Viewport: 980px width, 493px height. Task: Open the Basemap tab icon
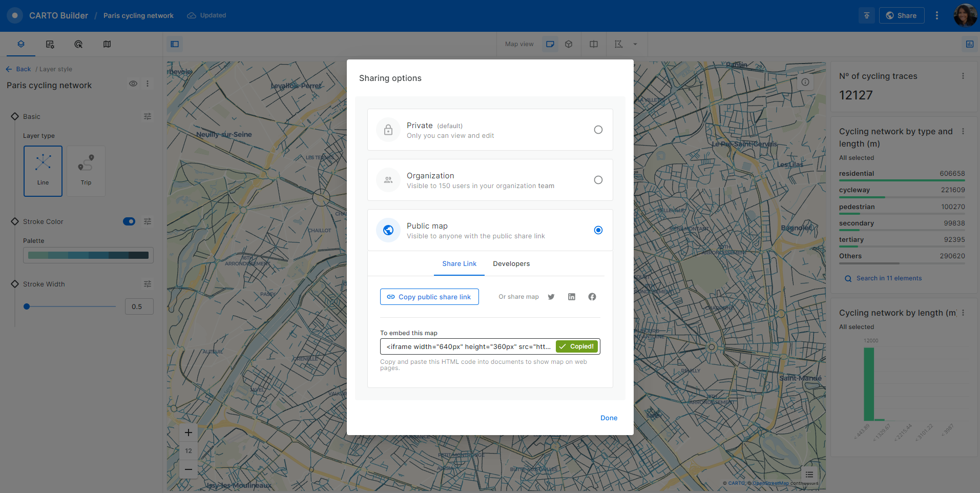point(107,44)
